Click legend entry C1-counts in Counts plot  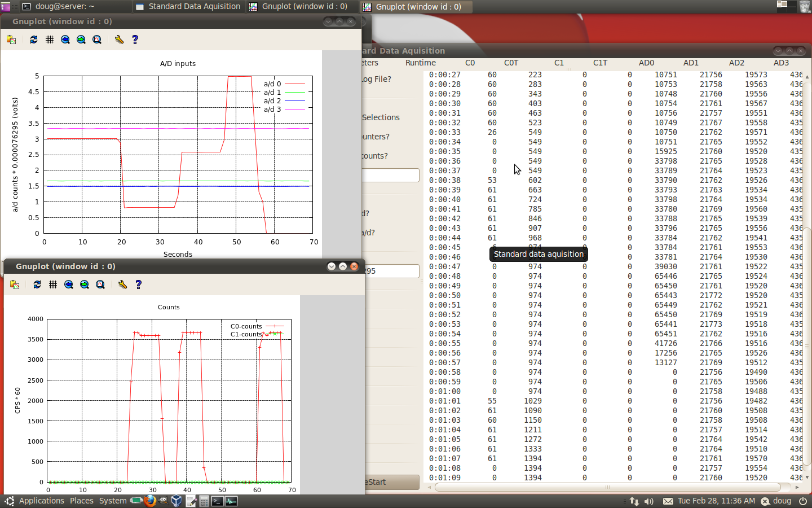pos(246,334)
